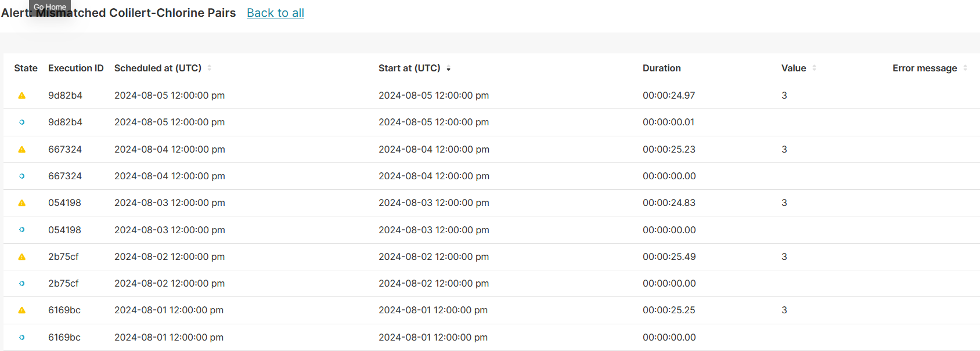Click value 3 in 2024-08-05 row
Image resolution: width=980 pixels, height=351 pixels.
(784, 95)
